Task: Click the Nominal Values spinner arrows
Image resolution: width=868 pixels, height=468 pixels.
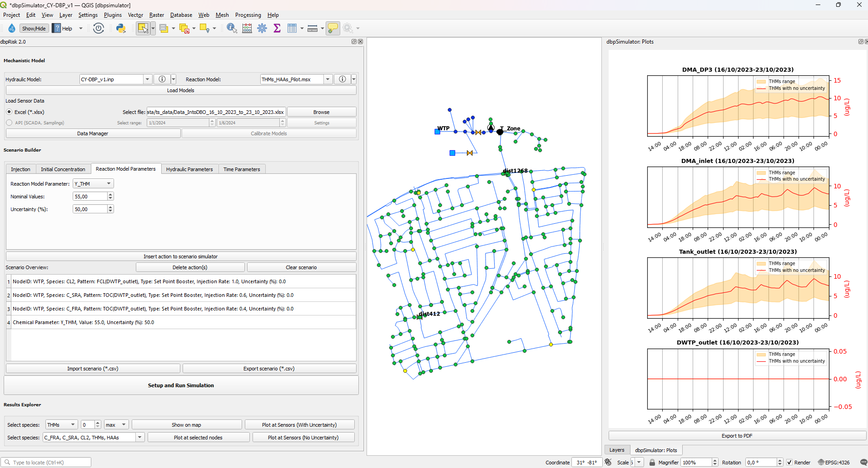Action: (110, 196)
